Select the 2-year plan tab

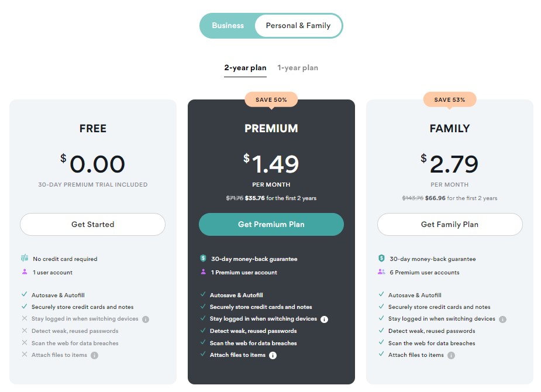tap(245, 68)
